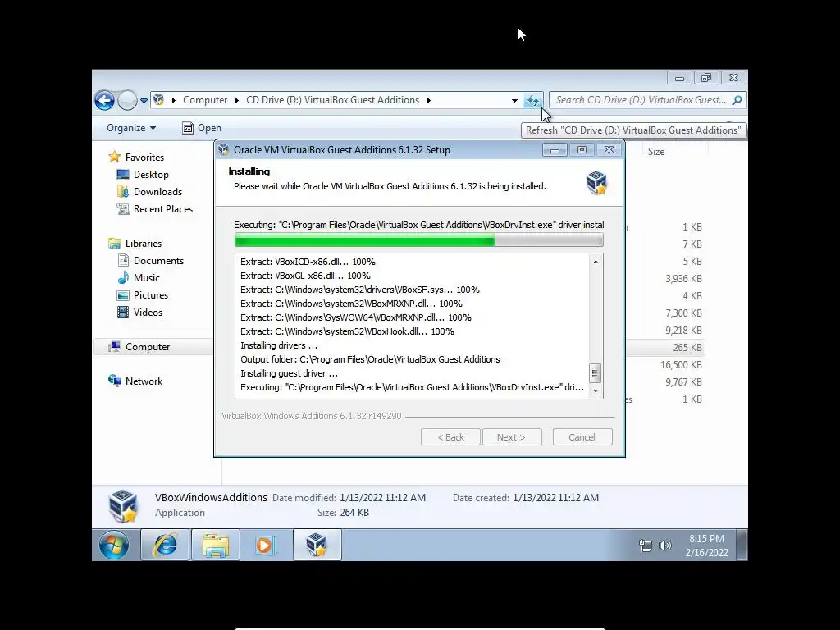Click Cancel in the Guest Additions setup
840x630 pixels.
582,437
